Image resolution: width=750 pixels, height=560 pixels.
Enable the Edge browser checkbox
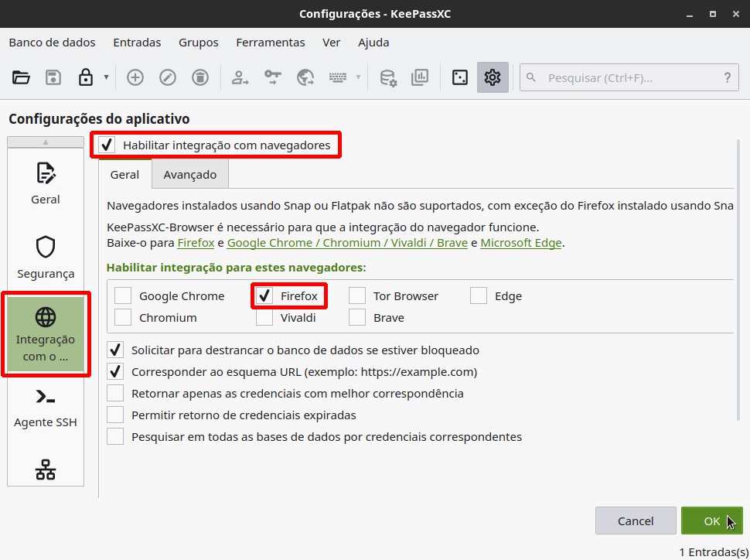pos(479,295)
